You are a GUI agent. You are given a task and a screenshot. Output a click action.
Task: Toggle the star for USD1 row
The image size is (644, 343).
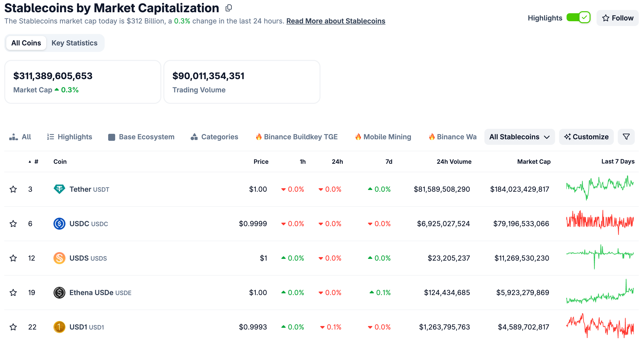(x=13, y=327)
